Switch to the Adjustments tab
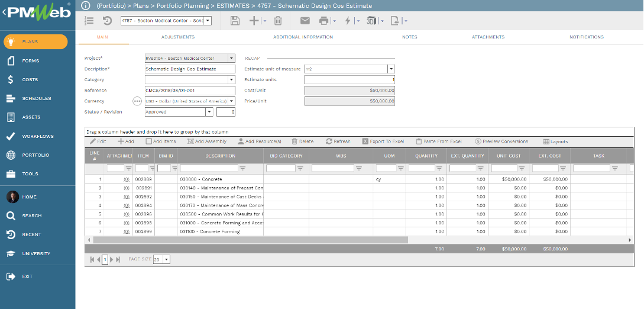This screenshot has height=309, width=644. [178, 37]
